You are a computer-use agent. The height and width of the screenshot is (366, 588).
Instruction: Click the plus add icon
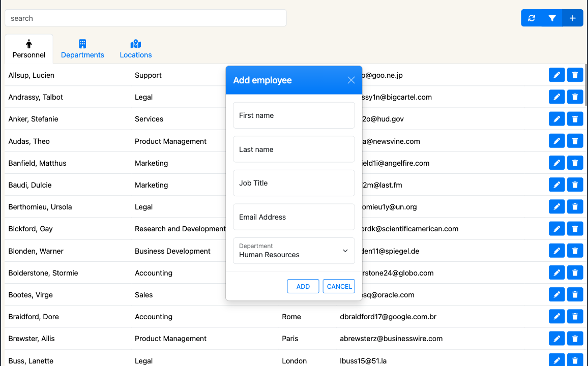[x=573, y=18]
